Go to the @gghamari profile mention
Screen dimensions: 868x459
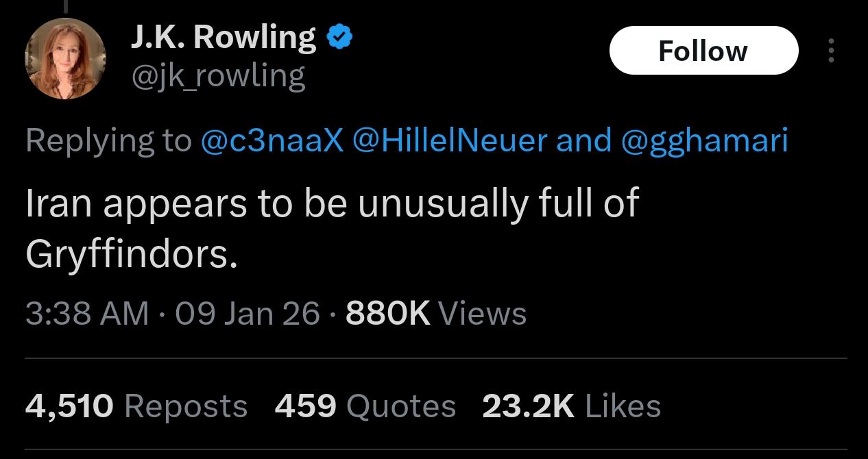704,140
